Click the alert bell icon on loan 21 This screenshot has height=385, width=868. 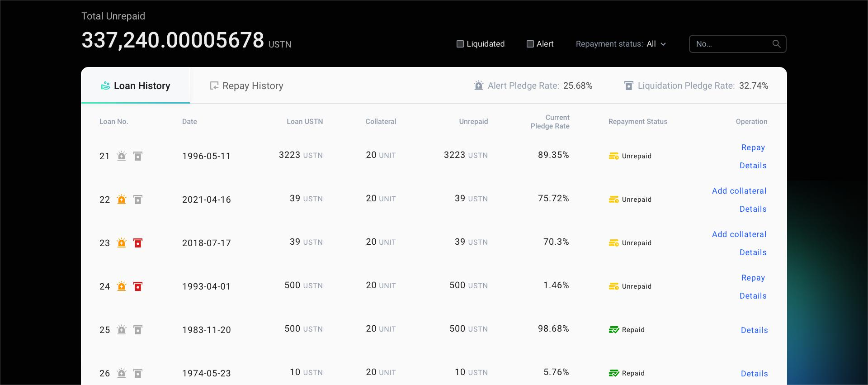pyautogui.click(x=122, y=156)
